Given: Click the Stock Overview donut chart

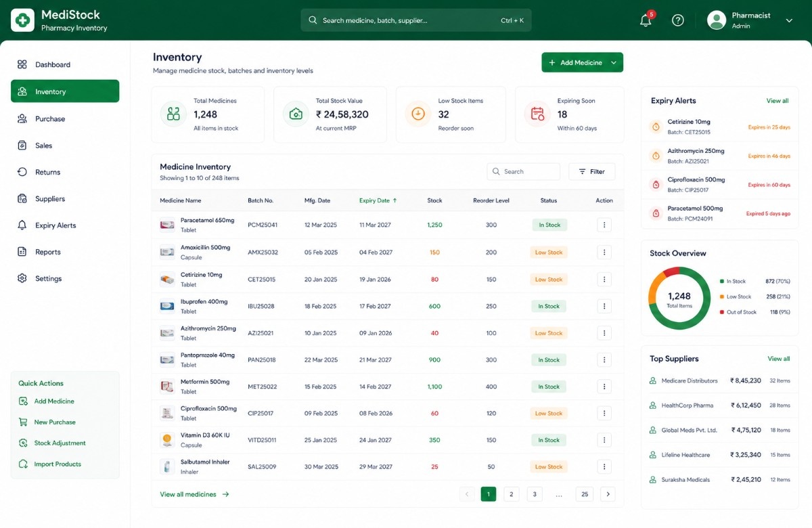Looking at the screenshot, I should point(679,298).
